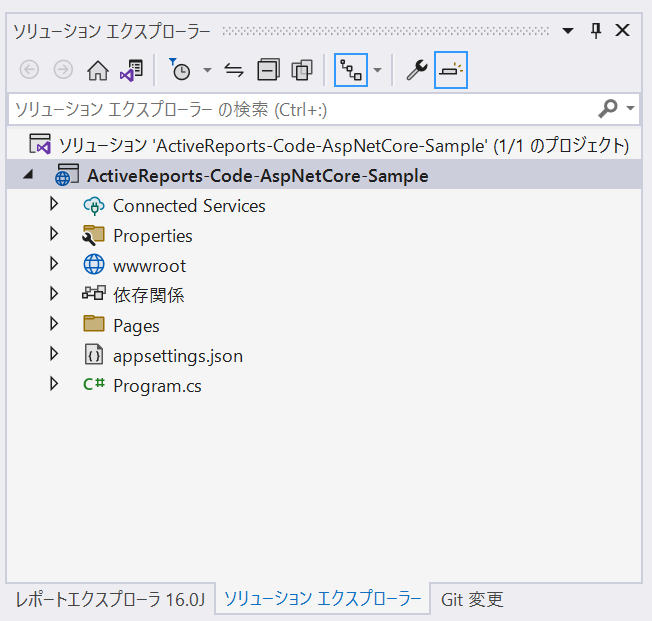This screenshot has width=652, height=621.
Task: Open the file nesting dropdown arrow
Action: pyautogui.click(x=378, y=70)
